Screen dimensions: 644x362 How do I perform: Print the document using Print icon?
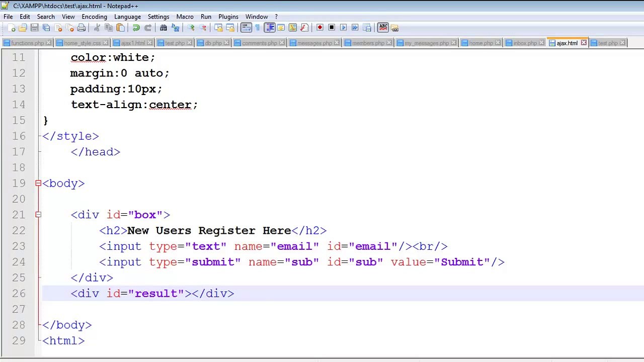coord(81,28)
